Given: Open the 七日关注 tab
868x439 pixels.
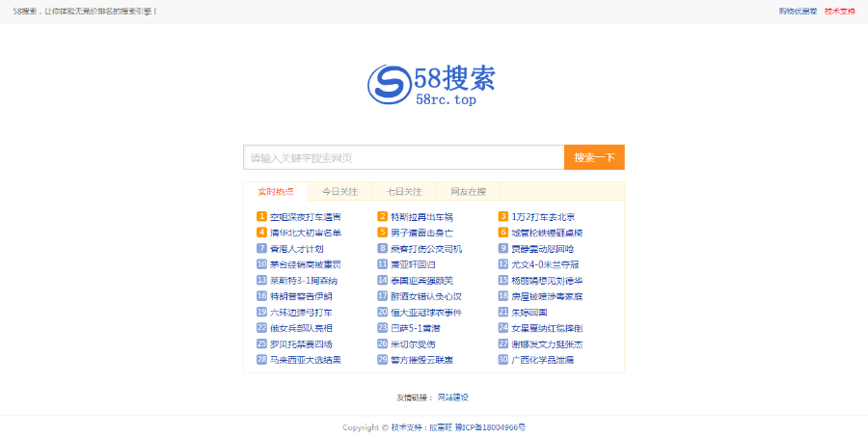Looking at the screenshot, I should (404, 191).
